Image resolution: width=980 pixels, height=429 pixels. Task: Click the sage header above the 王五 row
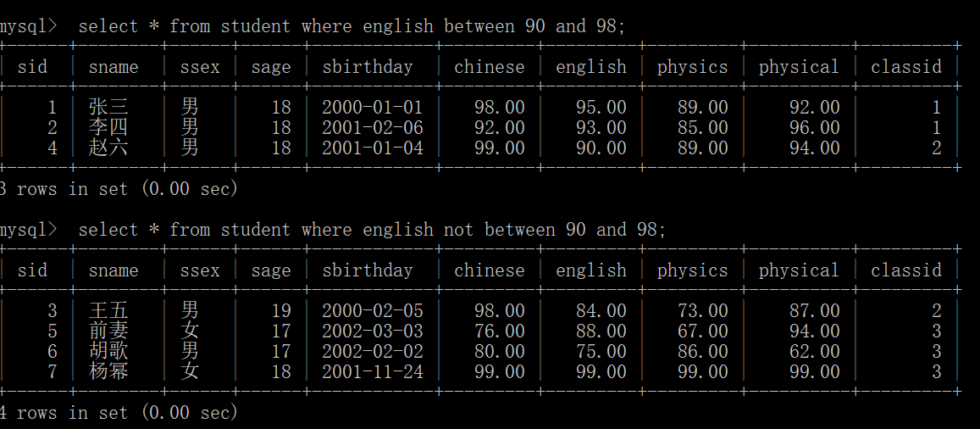pos(271,270)
